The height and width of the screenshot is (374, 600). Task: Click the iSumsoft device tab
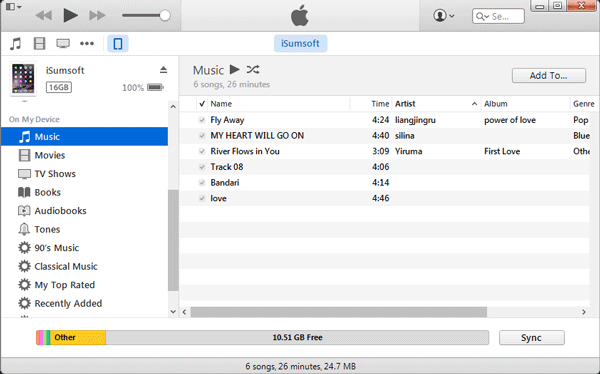click(300, 44)
